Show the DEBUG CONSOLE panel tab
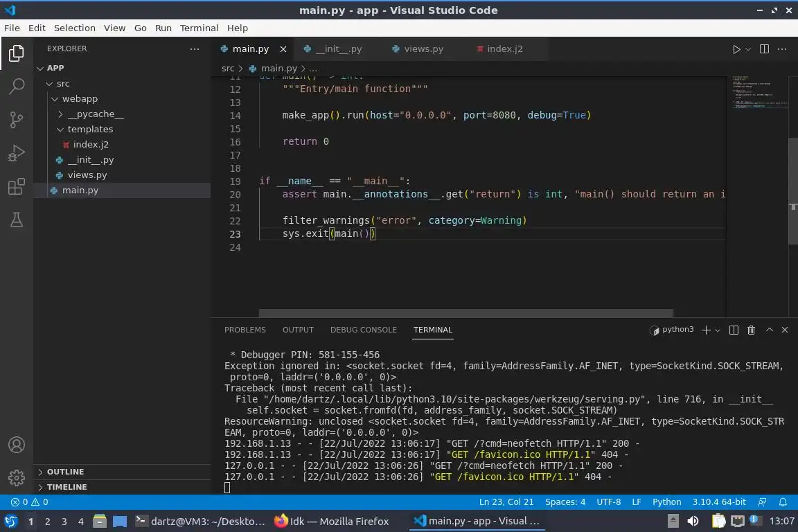 [x=364, y=330]
